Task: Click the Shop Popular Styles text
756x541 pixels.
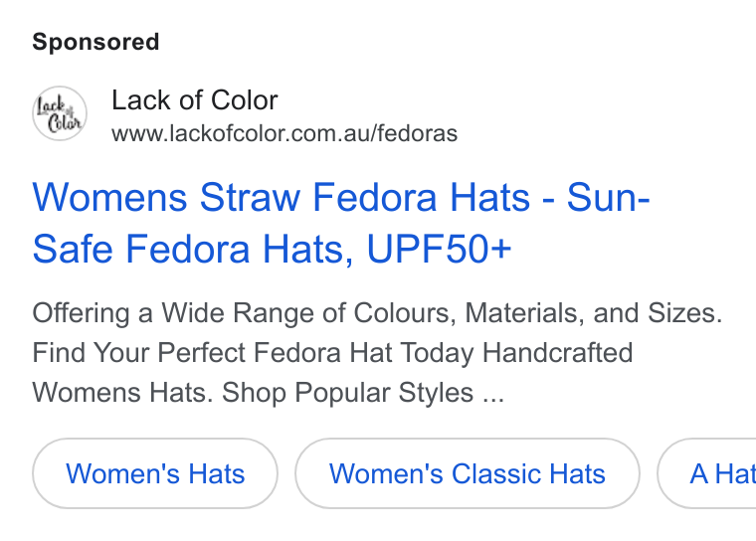Action: pyautogui.click(x=347, y=393)
